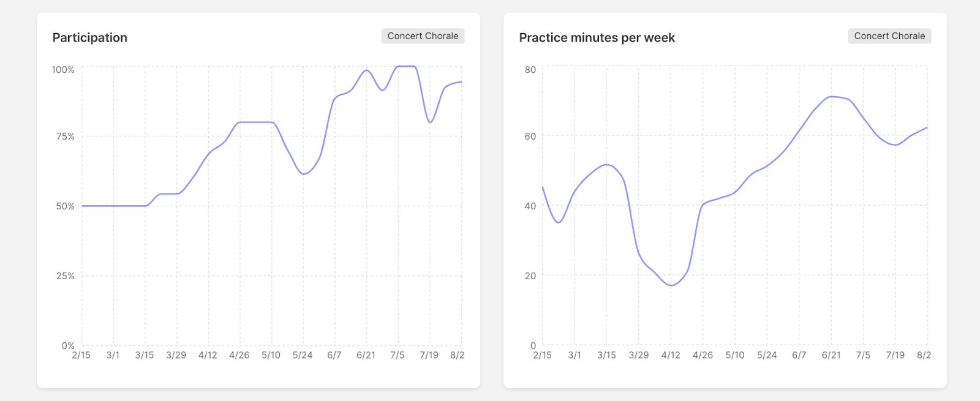The image size is (980, 401).
Task: Click the 50% y-axis label
Action: (x=65, y=206)
